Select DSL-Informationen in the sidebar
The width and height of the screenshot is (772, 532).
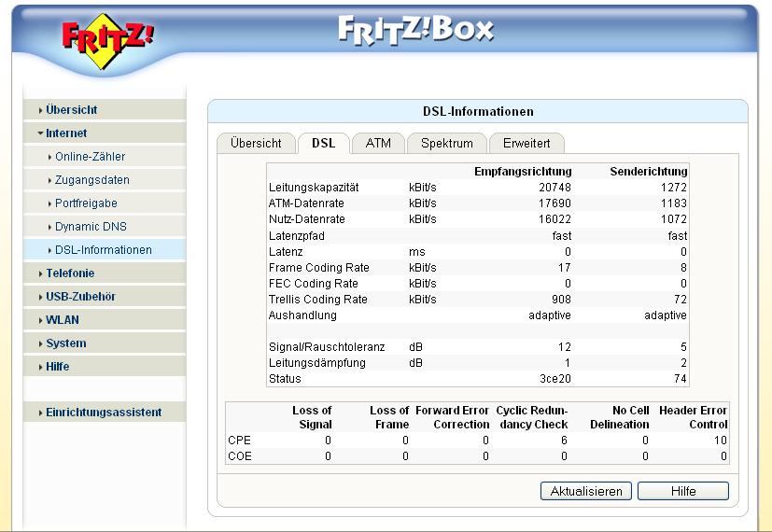[103, 250]
